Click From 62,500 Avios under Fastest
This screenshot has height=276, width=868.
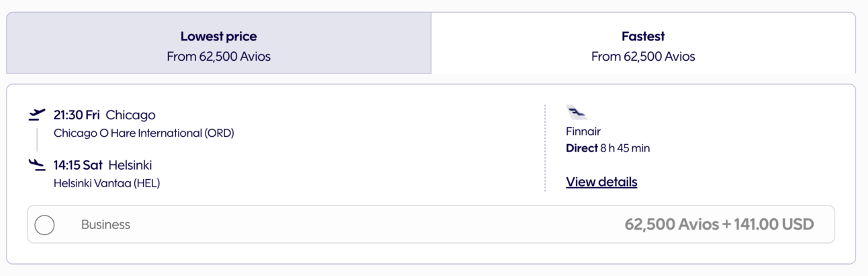pos(643,56)
